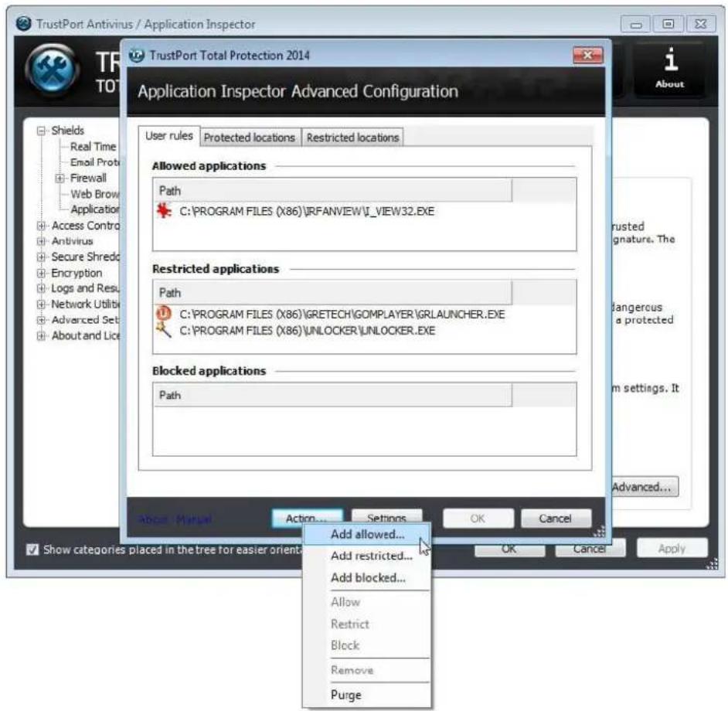This screenshot has width=728, height=711.
Task: Expand the Logs and Results tree node
Action: click(x=41, y=288)
